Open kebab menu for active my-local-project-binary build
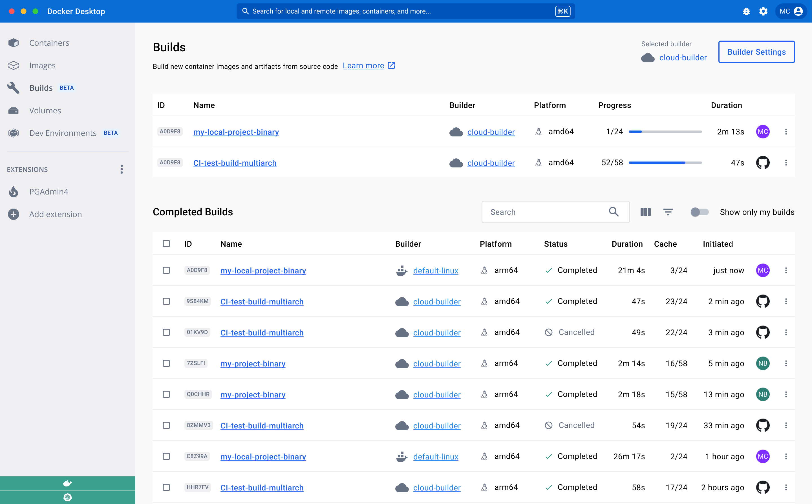The width and height of the screenshot is (812, 504). [x=786, y=132]
